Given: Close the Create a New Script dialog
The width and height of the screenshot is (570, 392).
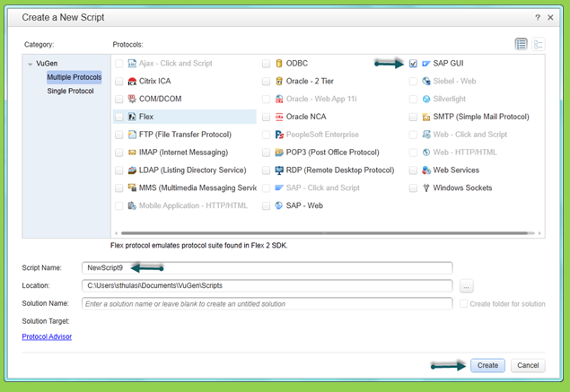Looking at the screenshot, I should [x=550, y=17].
